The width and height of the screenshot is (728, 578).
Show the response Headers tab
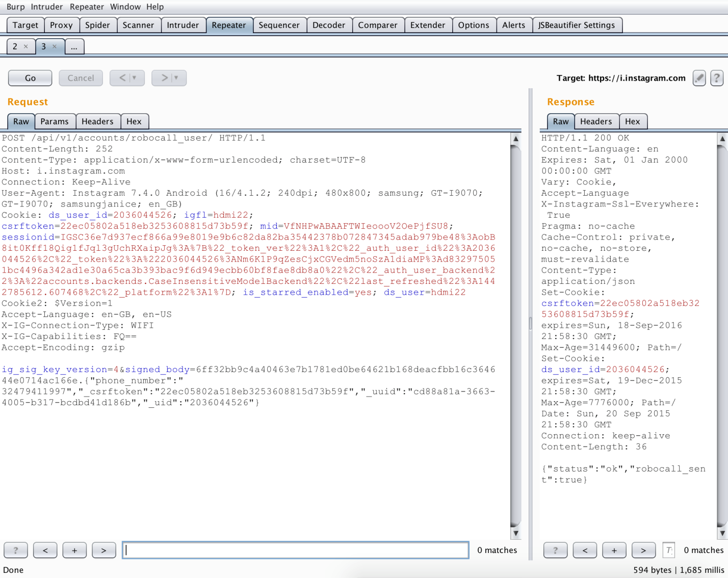point(595,121)
